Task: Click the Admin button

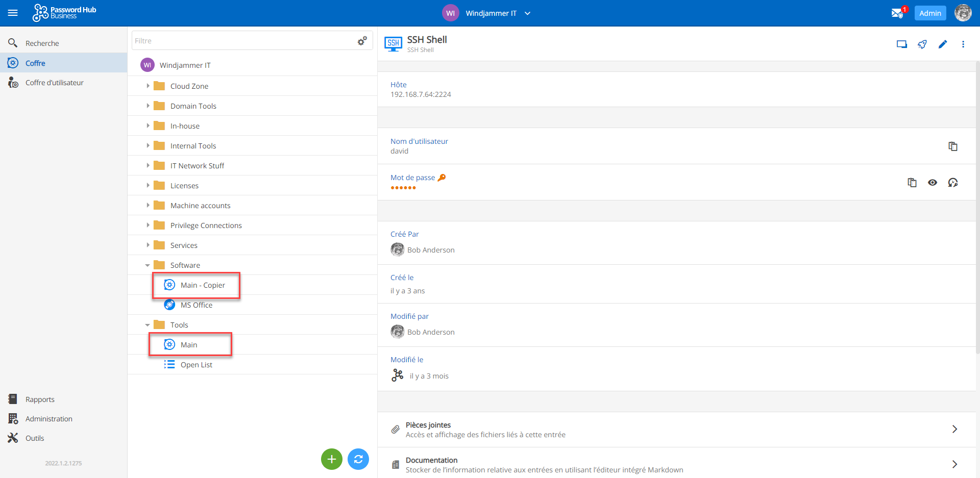Action: point(929,13)
